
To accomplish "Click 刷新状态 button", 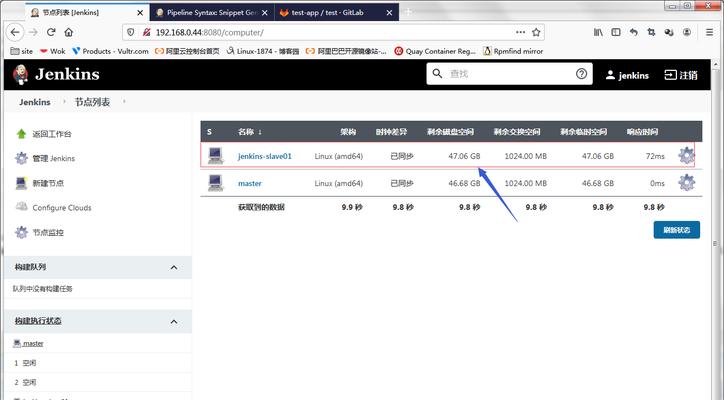I will point(676,230).
